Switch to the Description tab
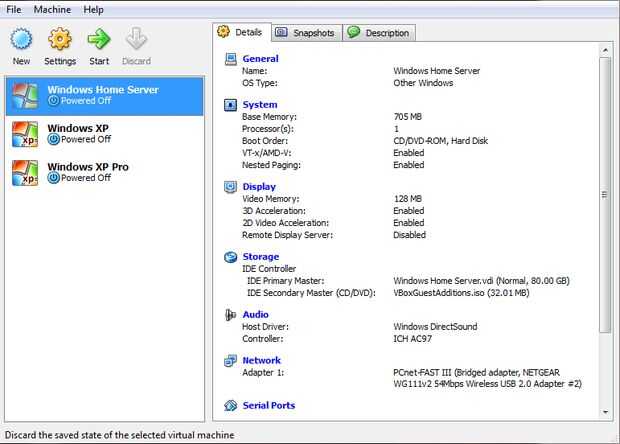 (x=379, y=33)
